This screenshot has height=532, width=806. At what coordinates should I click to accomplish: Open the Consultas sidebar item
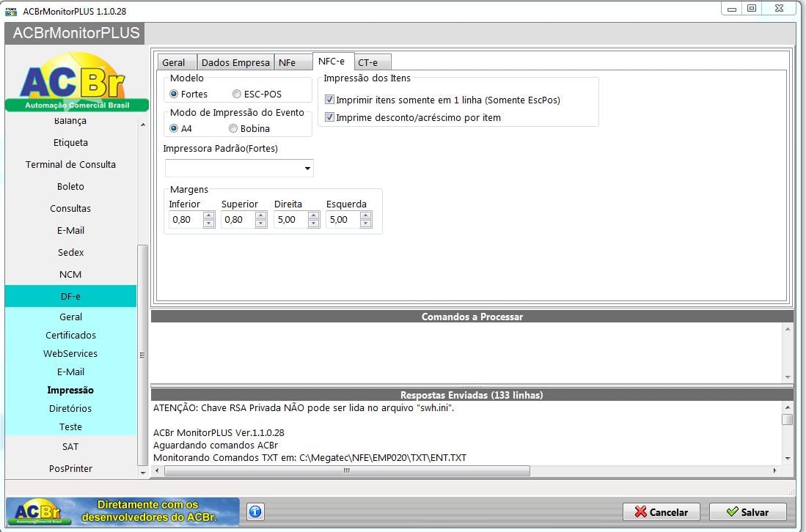click(x=70, y=209)
